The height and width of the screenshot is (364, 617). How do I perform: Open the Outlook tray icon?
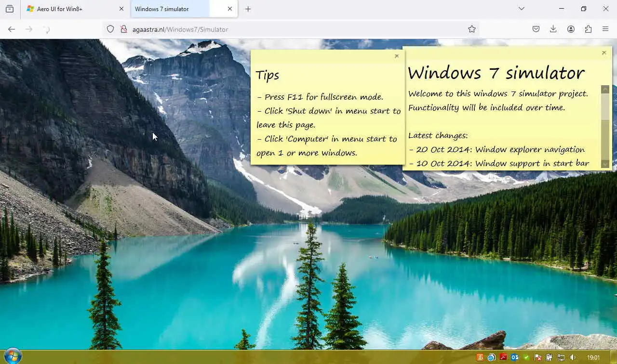click(x=515, y=357)
